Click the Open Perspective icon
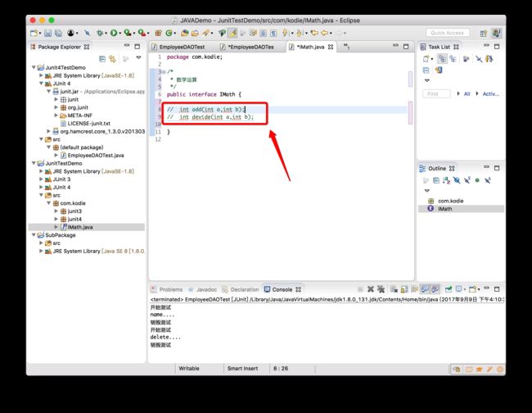This screenshot has width=532, height=413. 484,33
